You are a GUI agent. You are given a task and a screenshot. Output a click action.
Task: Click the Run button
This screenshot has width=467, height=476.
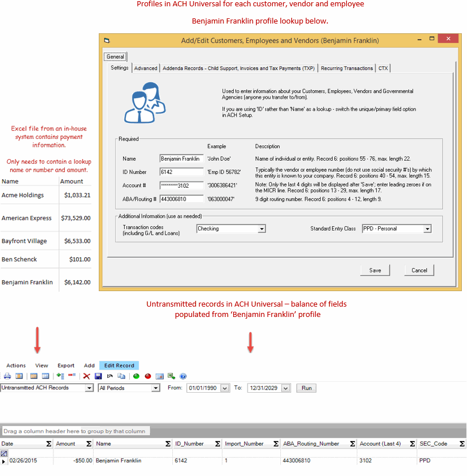click(306, 388)
